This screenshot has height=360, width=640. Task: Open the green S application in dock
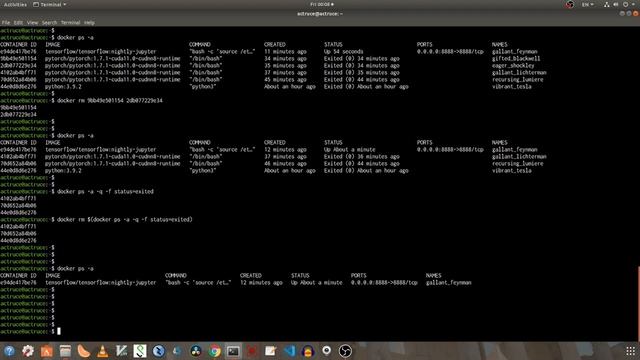[x=140, y=351]
